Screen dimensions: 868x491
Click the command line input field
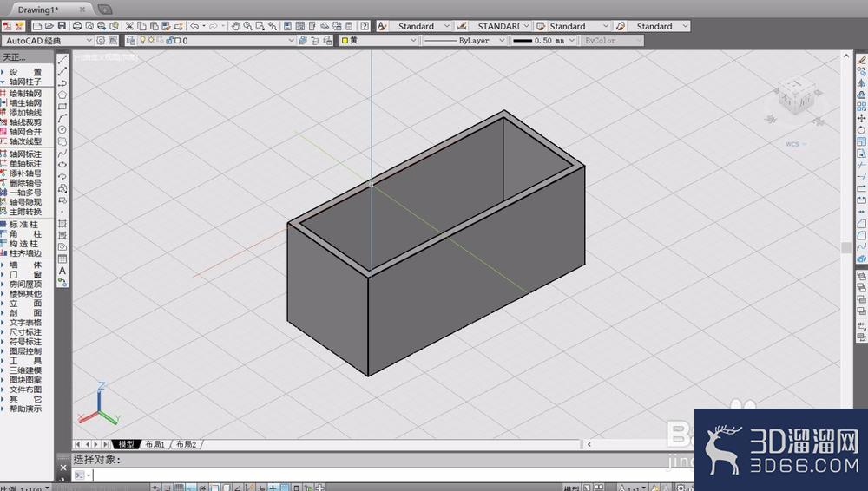click(382, 475)
